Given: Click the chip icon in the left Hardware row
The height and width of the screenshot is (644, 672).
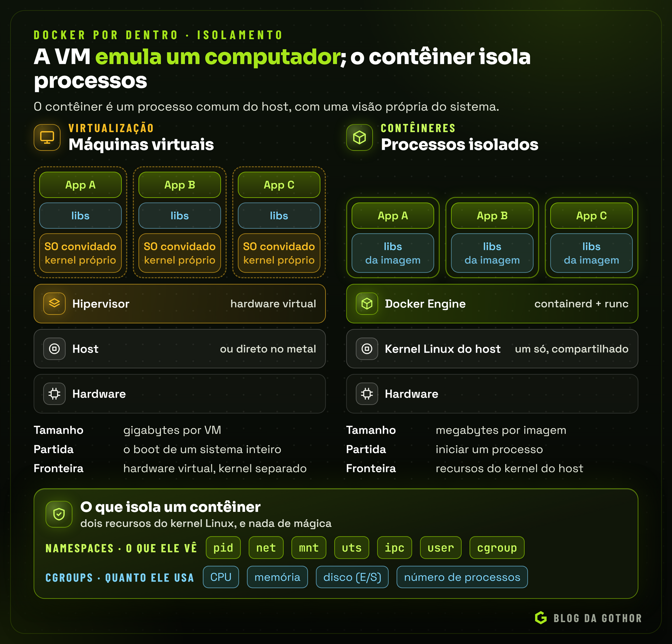Looking at the screenshot, I should coord(55,394).
